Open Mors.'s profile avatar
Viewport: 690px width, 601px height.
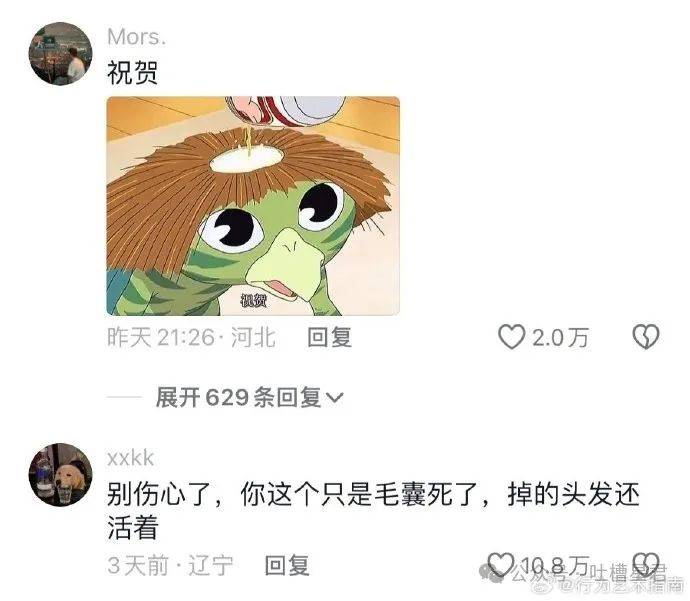tap(60, 53)
